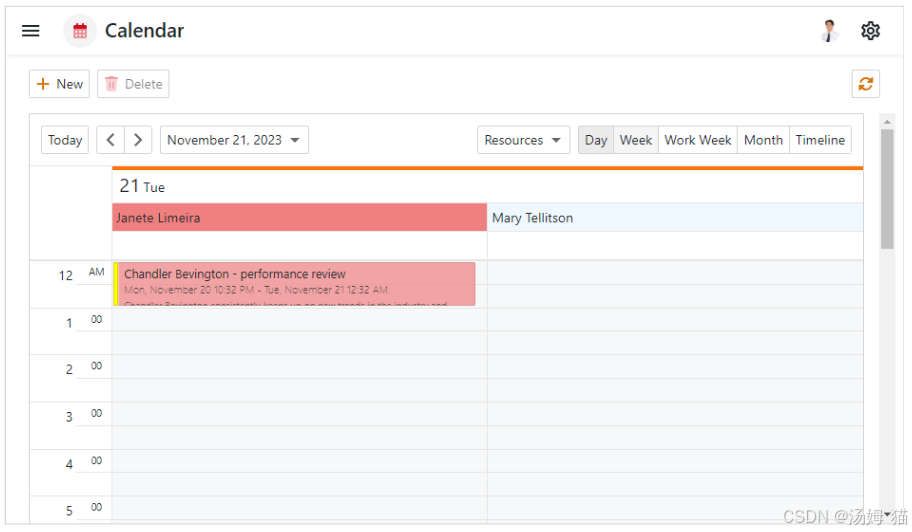This screenshot has width=912, height=532.
Task: Open the hamburger navigation menu
Action: [x=31, y=31]
